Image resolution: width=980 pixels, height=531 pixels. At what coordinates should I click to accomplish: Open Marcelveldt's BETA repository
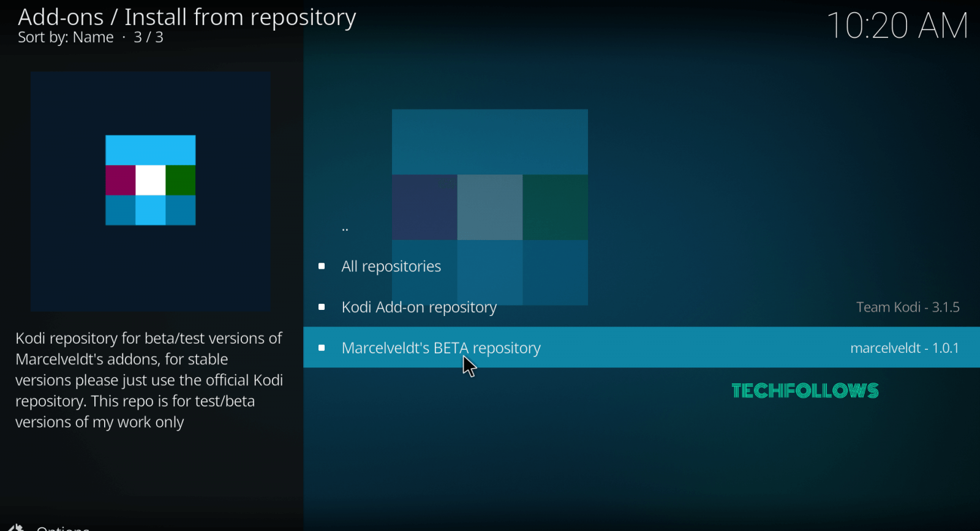pyautogui.click(x=641, y=347)
